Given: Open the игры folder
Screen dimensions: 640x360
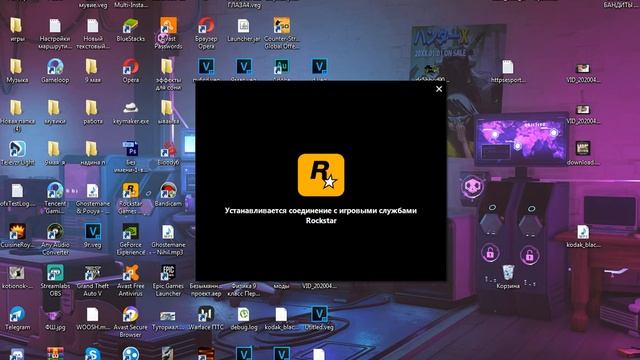Looking at the screenshot, I should click(17, 30).
